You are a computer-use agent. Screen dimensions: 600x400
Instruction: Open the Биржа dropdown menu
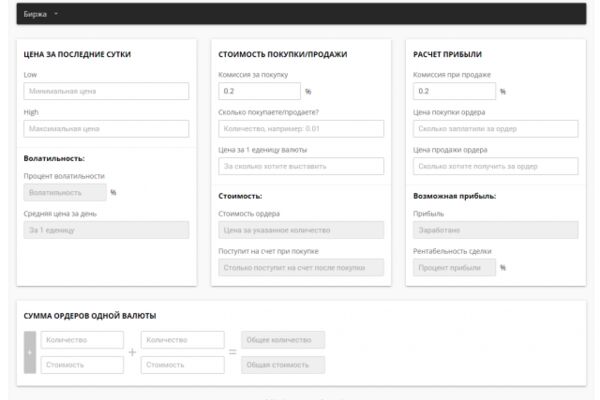pyautogui.click(x=41, y=14)
